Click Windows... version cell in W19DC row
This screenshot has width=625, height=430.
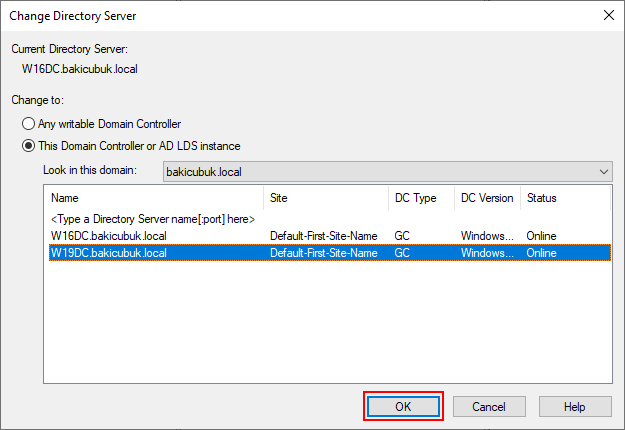(x=487, y=253)
